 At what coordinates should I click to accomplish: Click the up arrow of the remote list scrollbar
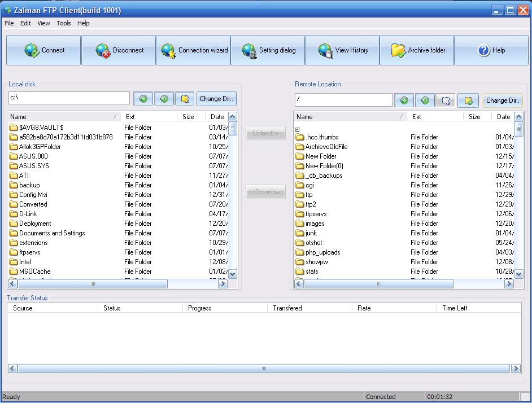[519, 117]
